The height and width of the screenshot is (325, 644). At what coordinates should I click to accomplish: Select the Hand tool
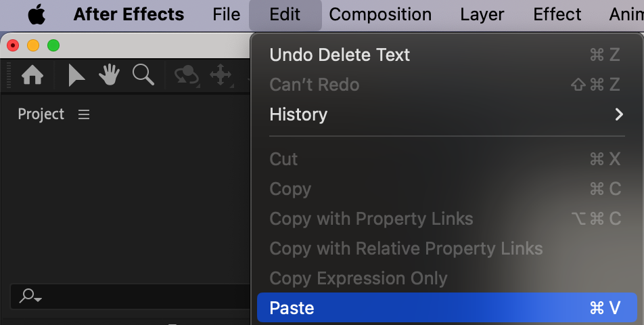(110, 75)
